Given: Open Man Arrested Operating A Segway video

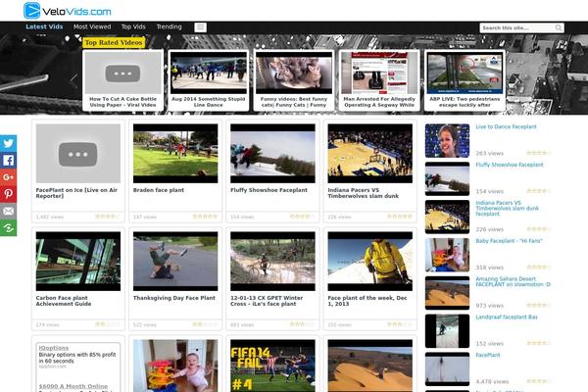Looking at the screenshot, I should pyautogui.click(x=379, y=80).
